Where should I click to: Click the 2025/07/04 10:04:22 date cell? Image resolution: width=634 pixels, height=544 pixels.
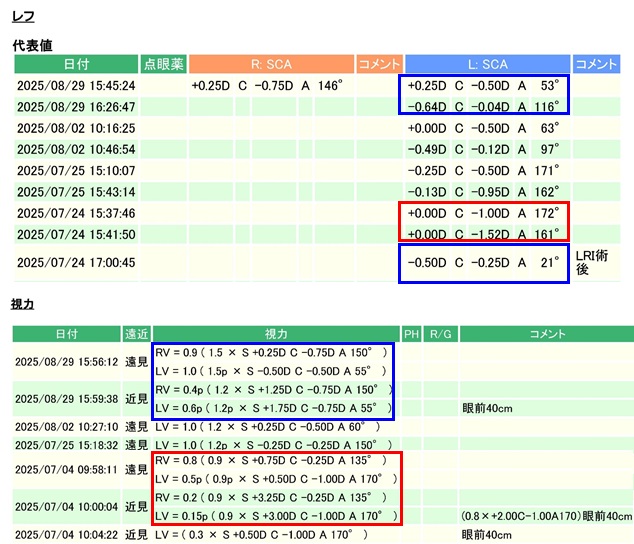pos(66,535)
